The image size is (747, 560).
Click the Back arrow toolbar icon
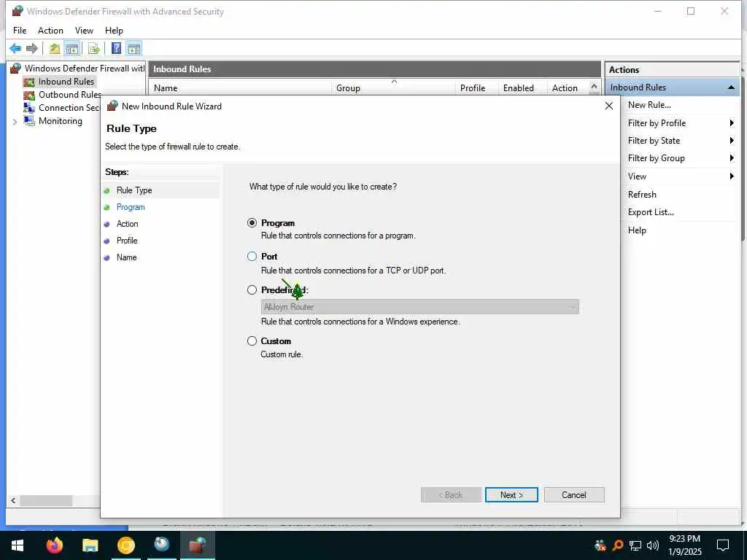point(15,48)
